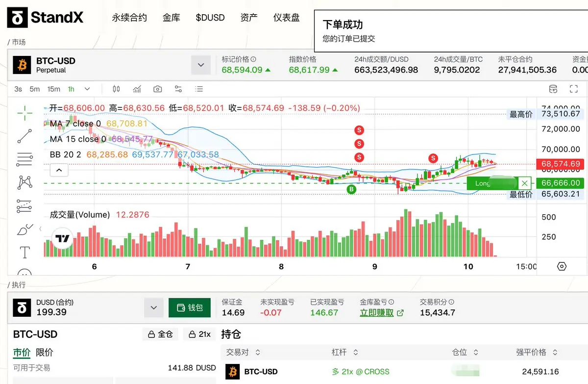Viewport: 588px width, 384px height.
Task: Toggle the 全仓 cross margin mode button
Action: [x=161, y=334]
